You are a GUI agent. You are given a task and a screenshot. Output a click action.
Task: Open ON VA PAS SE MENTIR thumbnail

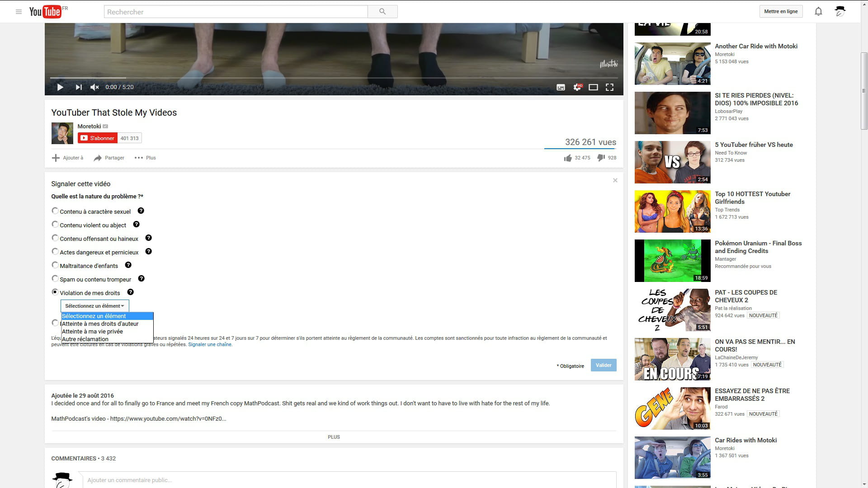(x=673, y=359)
